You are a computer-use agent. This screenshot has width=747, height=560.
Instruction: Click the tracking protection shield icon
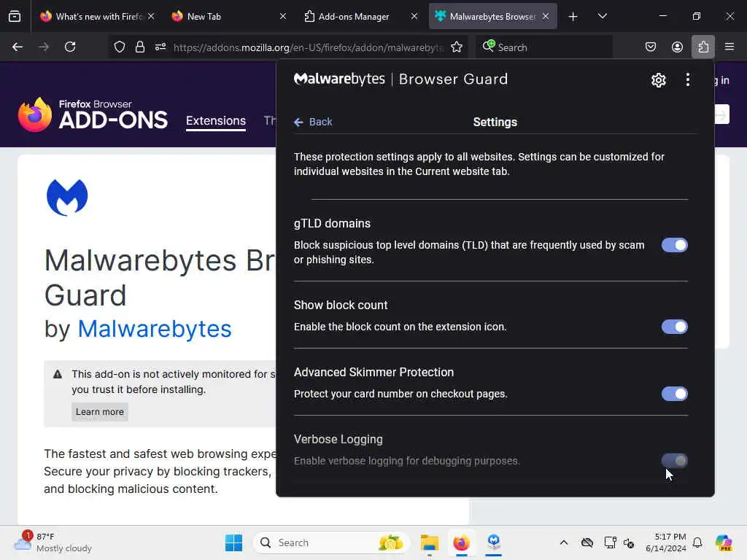(x=120, y=47)
